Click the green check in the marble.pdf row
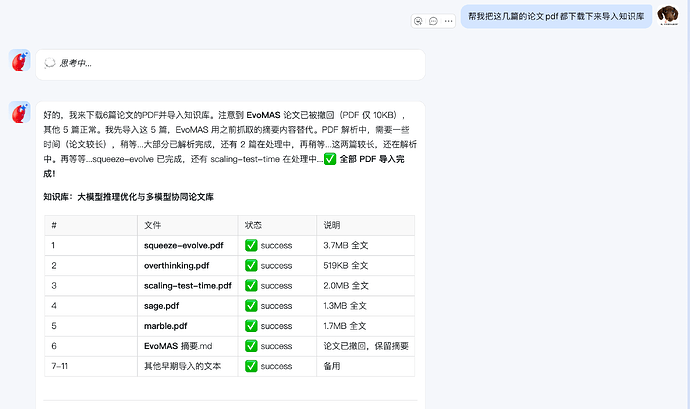 tap(251, 326)
